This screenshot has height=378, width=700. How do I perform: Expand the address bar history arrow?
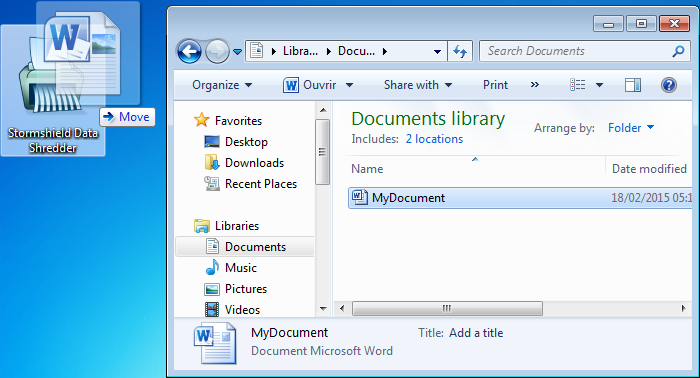[437, 52]
